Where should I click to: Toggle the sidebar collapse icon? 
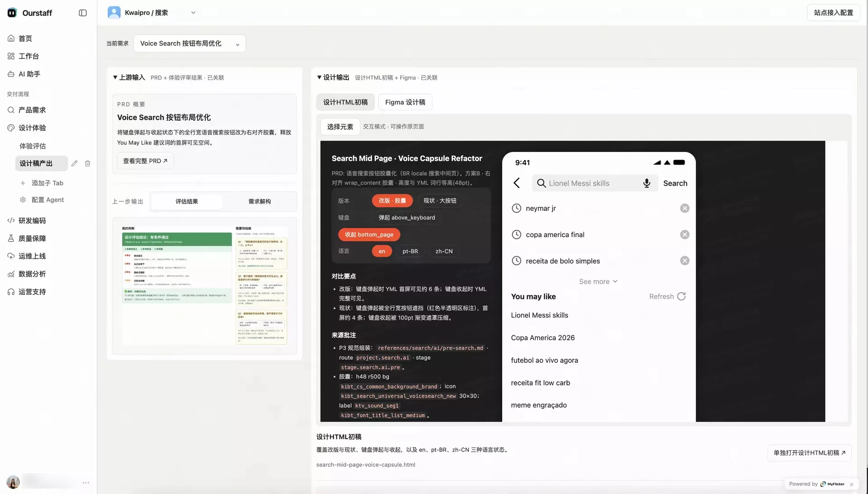[83, 13]
